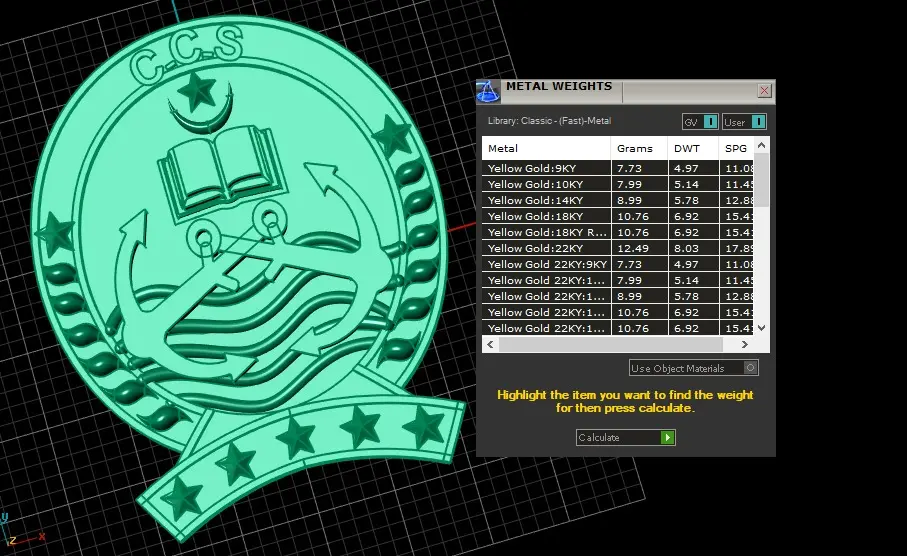Image resolution: width=907 pixels, height=556 pixels.
Task: Click the SPG column header
Action: click(736, 148)
